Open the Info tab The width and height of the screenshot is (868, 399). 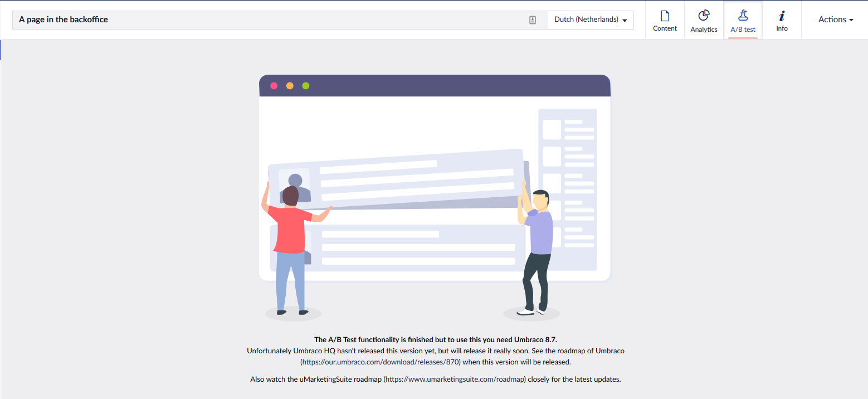click(x=782, y=20)
